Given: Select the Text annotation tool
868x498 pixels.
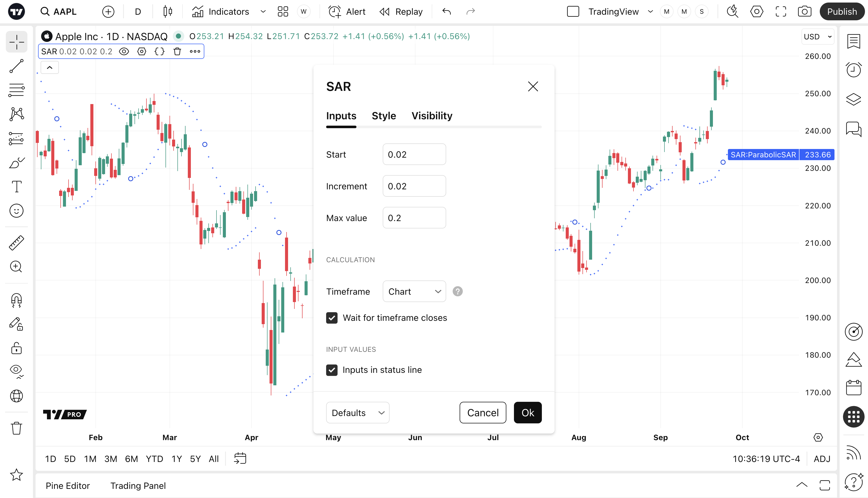Looking at the screenshot, I should (x=16, y=186).
